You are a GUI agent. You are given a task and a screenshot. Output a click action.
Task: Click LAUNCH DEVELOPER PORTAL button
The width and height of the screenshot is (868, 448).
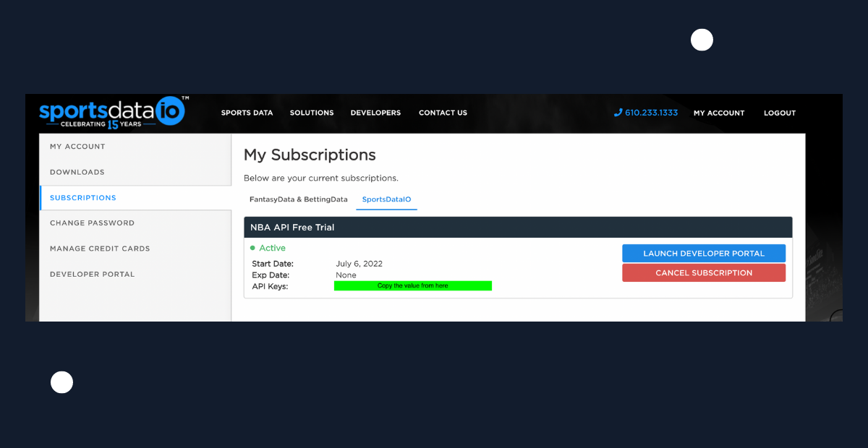(704, 254)
